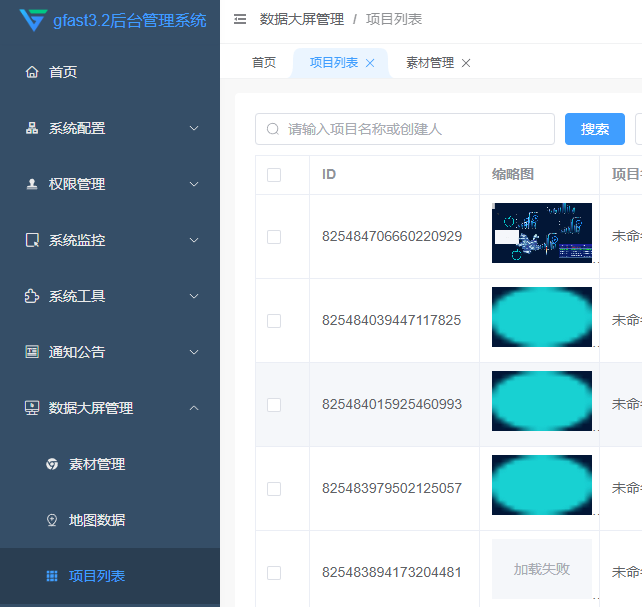This screenshot has height=607, width=642.
Task: Click the 系统工具 puzzle icon
Action: 32,296
